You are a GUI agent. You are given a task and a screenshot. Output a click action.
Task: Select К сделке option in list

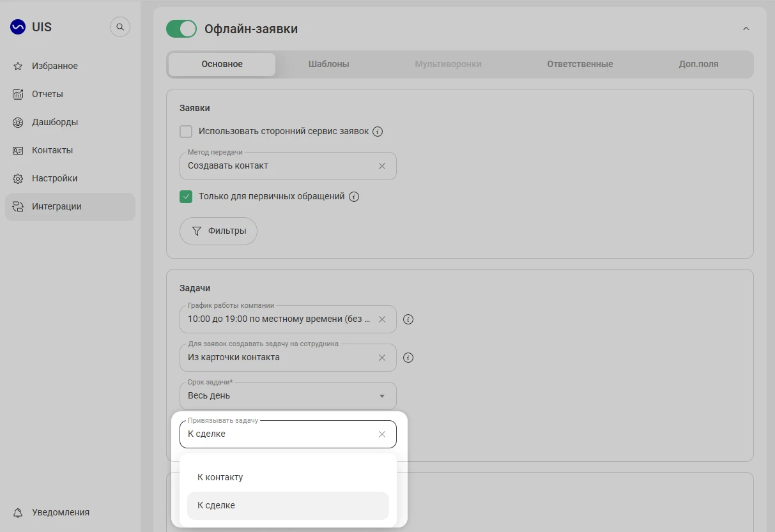[288, 505]
